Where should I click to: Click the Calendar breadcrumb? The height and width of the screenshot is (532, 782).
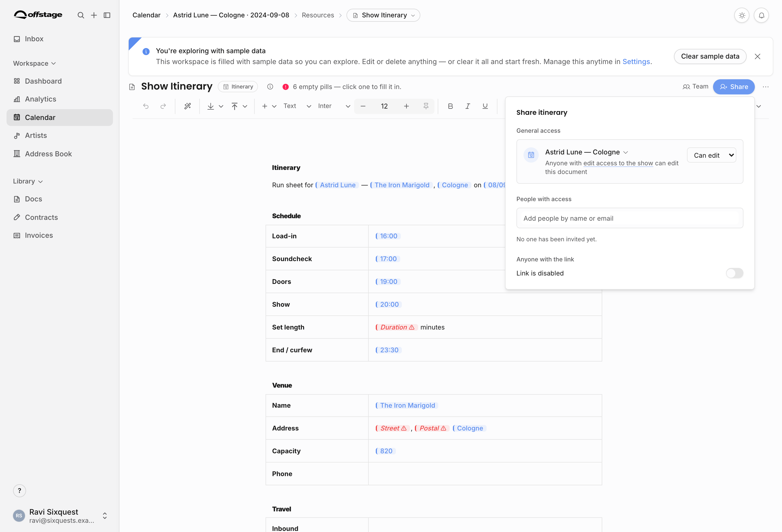tap(146, 15)
